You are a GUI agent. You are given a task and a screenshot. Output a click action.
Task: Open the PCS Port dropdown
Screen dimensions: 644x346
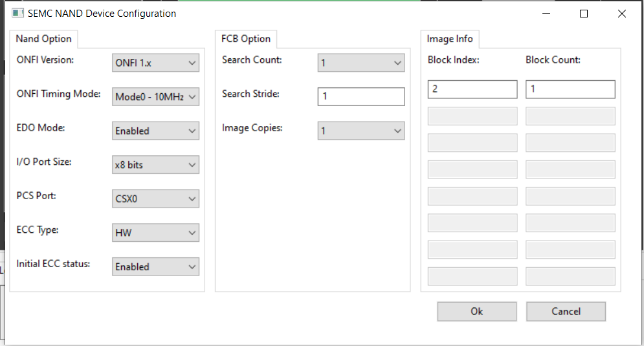coord(155,199)
